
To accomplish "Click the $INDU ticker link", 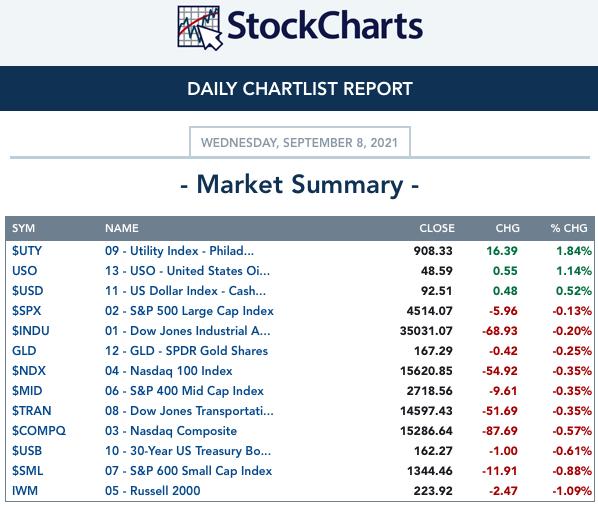I will [31, 331].
